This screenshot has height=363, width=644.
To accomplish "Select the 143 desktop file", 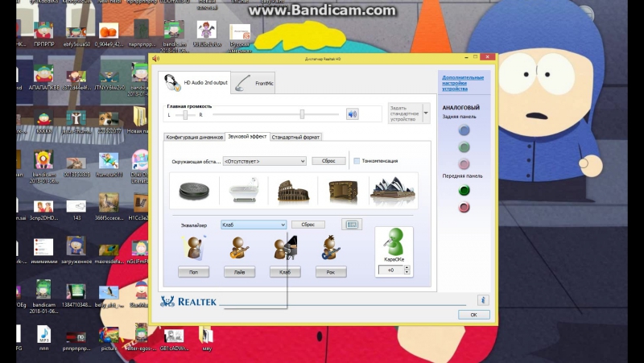I will click(76, 210).
